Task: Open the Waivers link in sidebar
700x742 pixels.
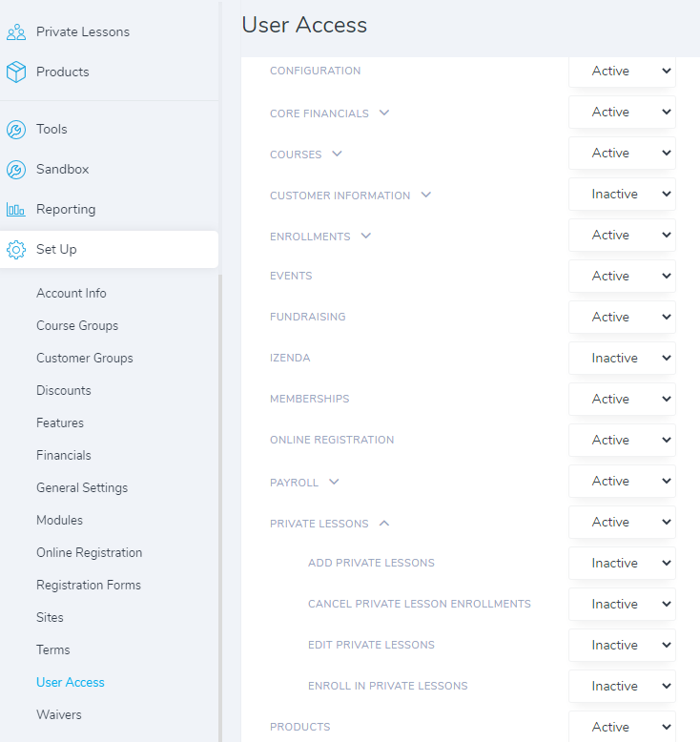Action: coord(59,714)
